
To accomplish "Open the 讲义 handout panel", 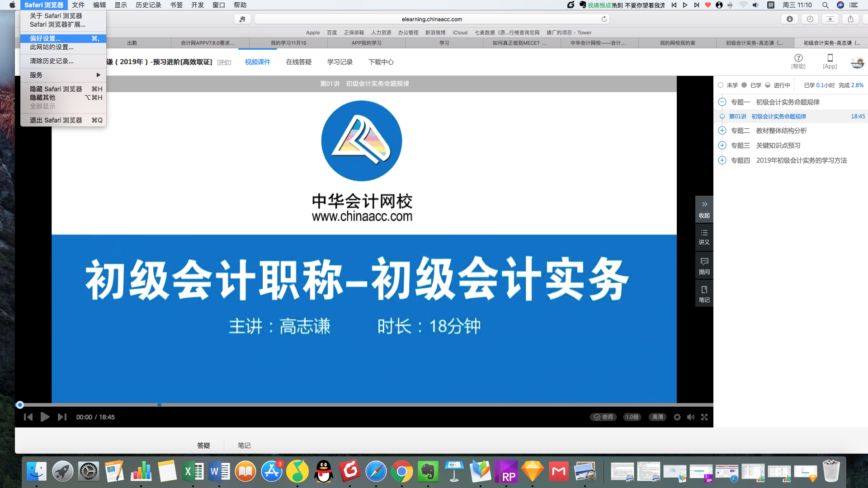I will coord(704,237).
